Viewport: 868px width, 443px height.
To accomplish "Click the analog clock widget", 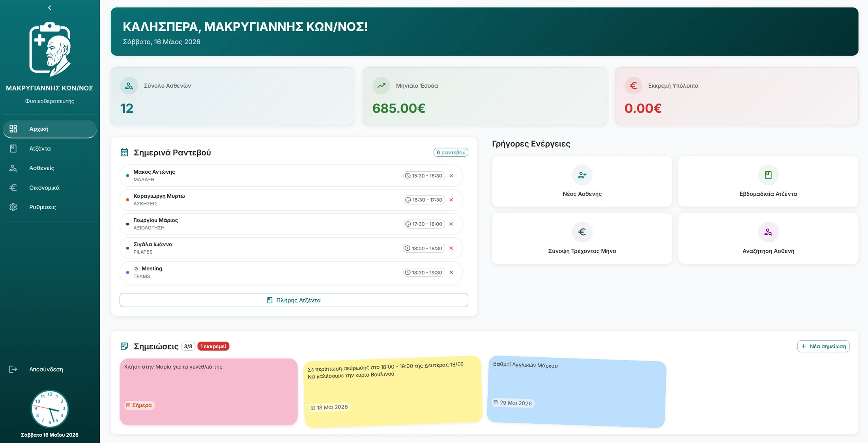I will [50, 409].
